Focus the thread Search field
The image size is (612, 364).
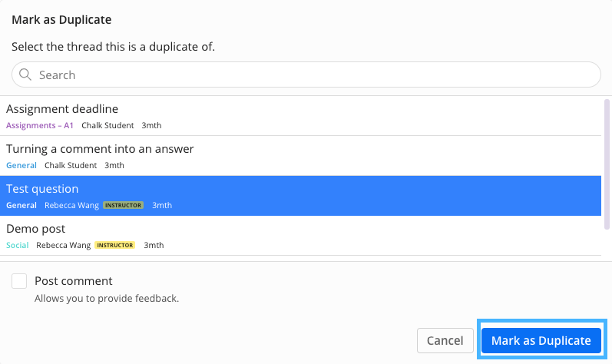coord(307,74)
